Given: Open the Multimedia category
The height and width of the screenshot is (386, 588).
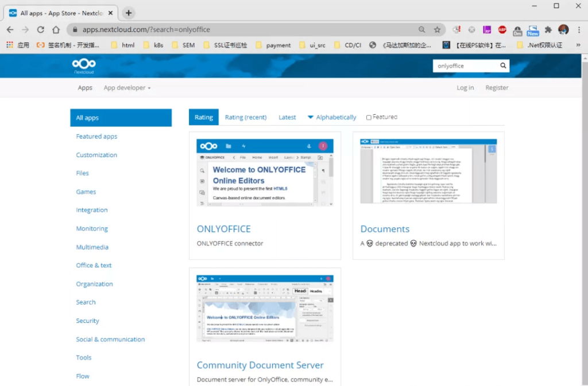Looking at the screenshot, I should pos(92,247).
